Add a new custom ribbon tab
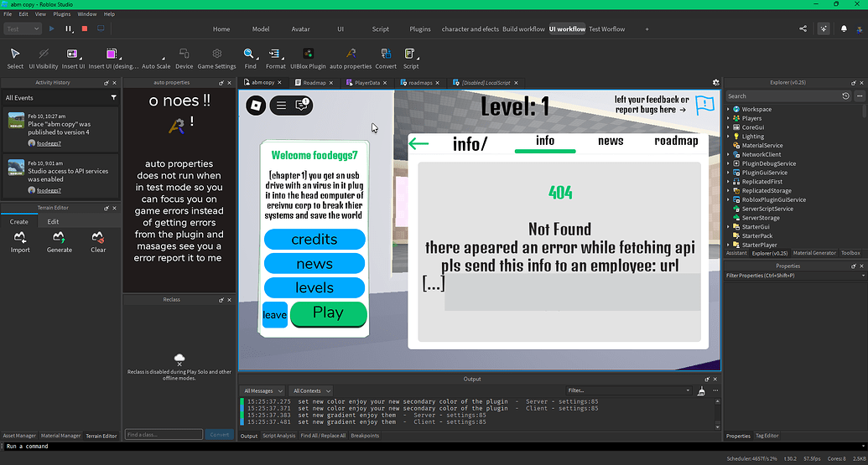This screenshot has width=868, height=465. (647, 28)
